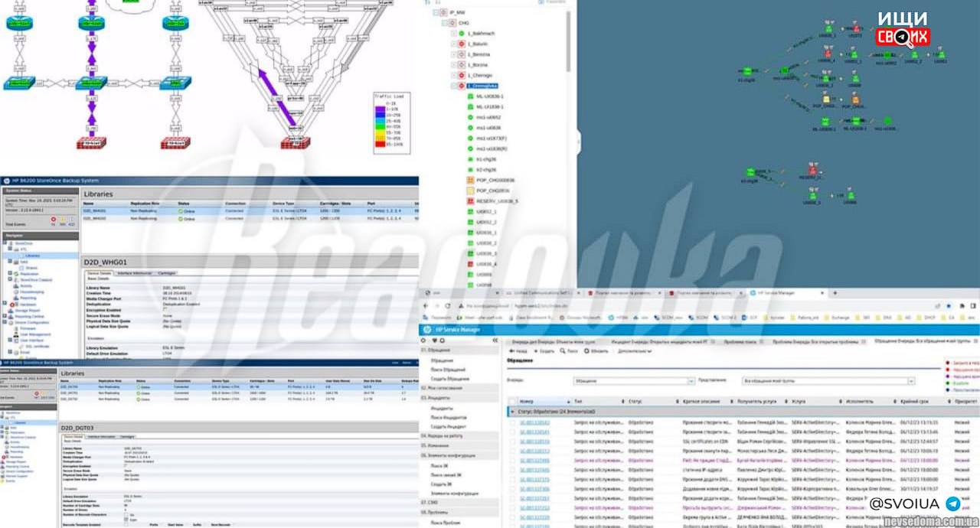The height and width of the screenshot is (528, 980).
Task: Open the first request number link in table
Action: coord(535,422)
